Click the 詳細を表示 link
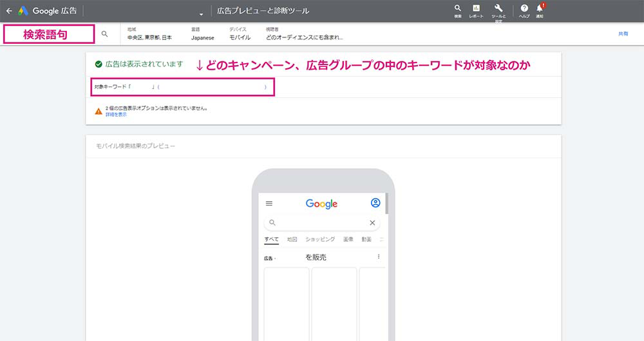Screen dimensions: 644x341 [116, 115]
